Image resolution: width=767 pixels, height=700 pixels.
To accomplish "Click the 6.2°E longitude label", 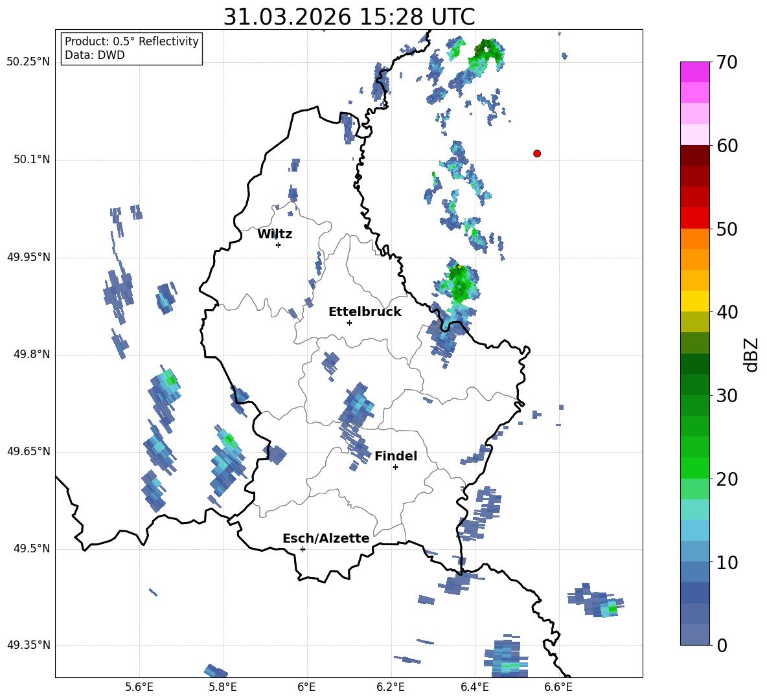I will pyautogui.click(x=391, y=687).
